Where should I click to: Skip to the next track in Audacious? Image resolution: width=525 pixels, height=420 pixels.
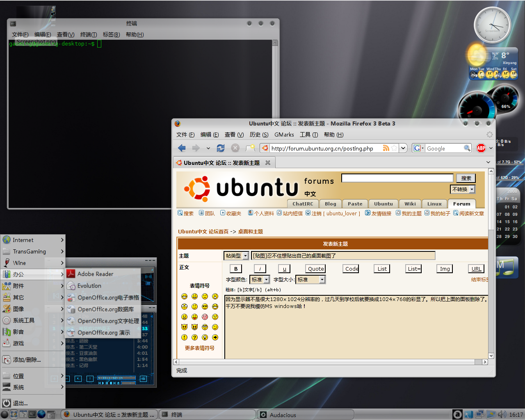pyautogui.click(x=114, y=383)
